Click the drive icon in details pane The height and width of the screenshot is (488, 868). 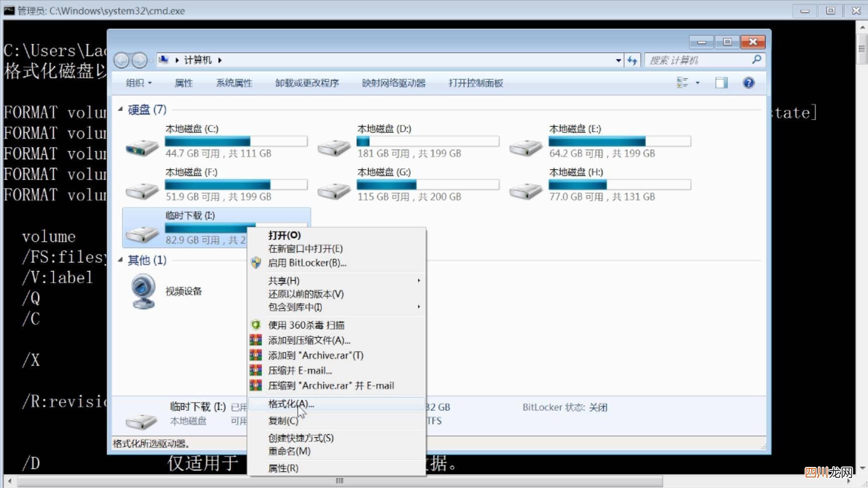click(141, 421)
